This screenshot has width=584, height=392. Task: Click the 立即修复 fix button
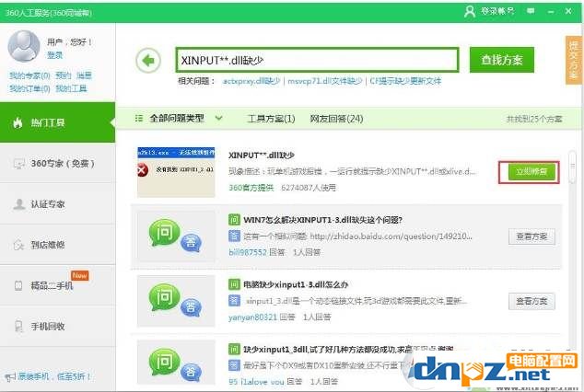(531, 172)
